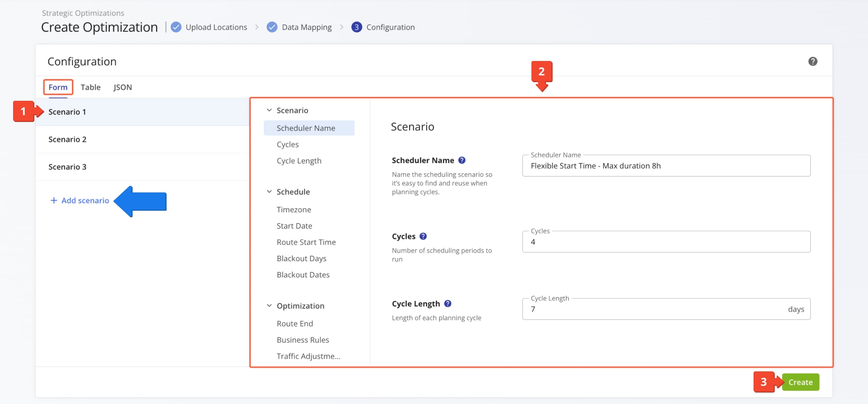
Task: Select Cycle Length in the section nav
Action: click(x=299, y=160)
